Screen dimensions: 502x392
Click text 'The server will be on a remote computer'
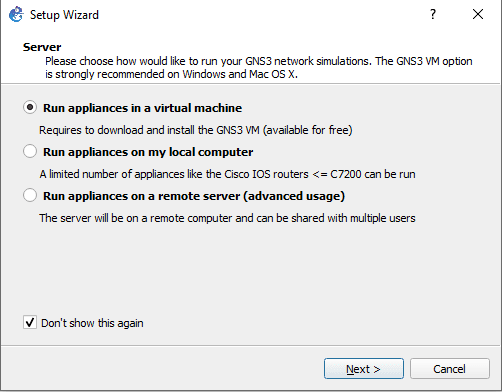point(136,218)
